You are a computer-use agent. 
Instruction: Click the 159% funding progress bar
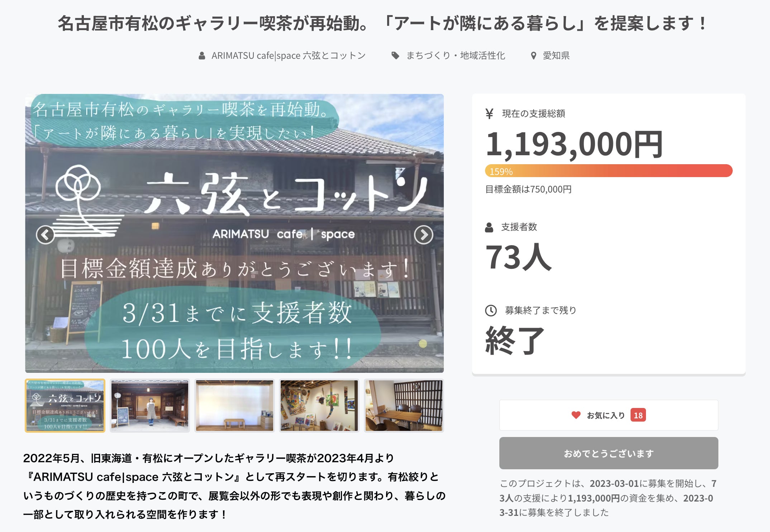coord(608,171)
